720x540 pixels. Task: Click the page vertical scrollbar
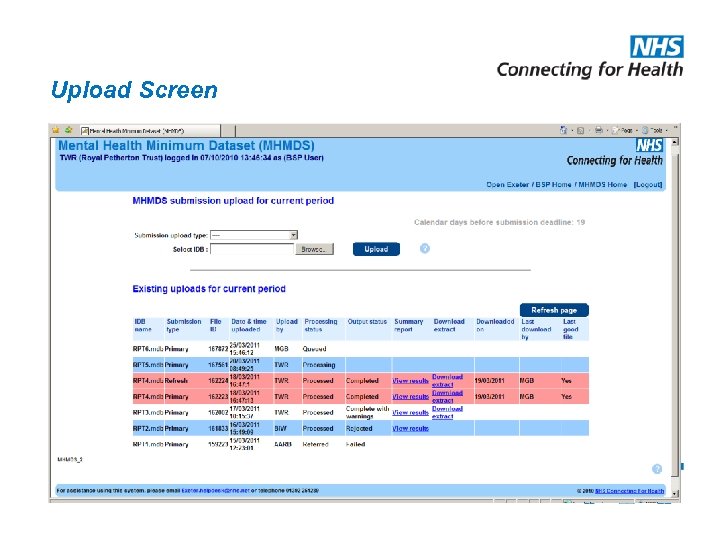(x=675, y=317)
